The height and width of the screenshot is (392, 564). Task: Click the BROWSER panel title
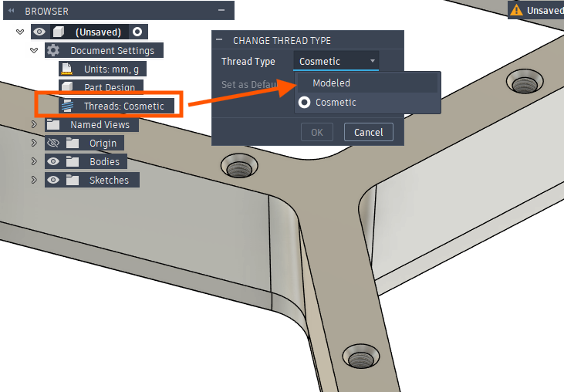coord(47,11)
